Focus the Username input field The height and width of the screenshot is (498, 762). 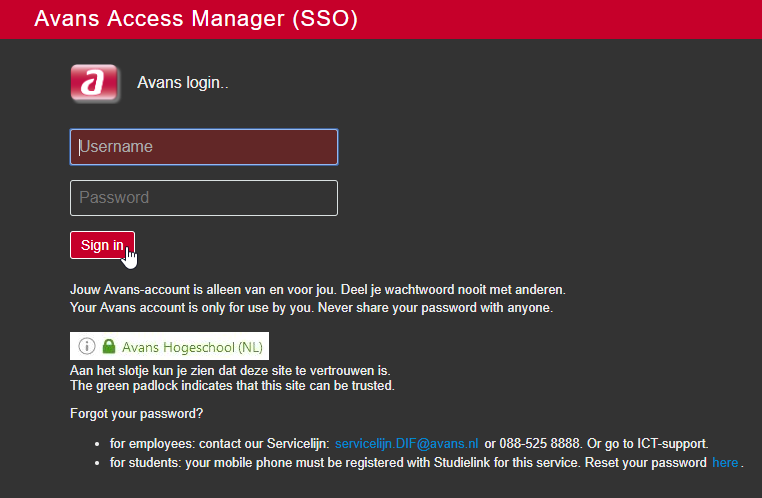[204, 147]
